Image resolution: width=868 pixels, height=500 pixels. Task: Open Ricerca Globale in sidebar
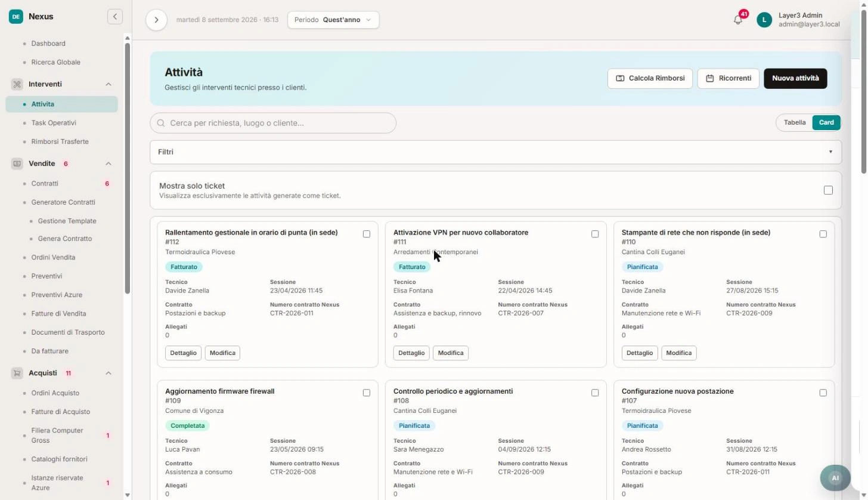point(55,62)
